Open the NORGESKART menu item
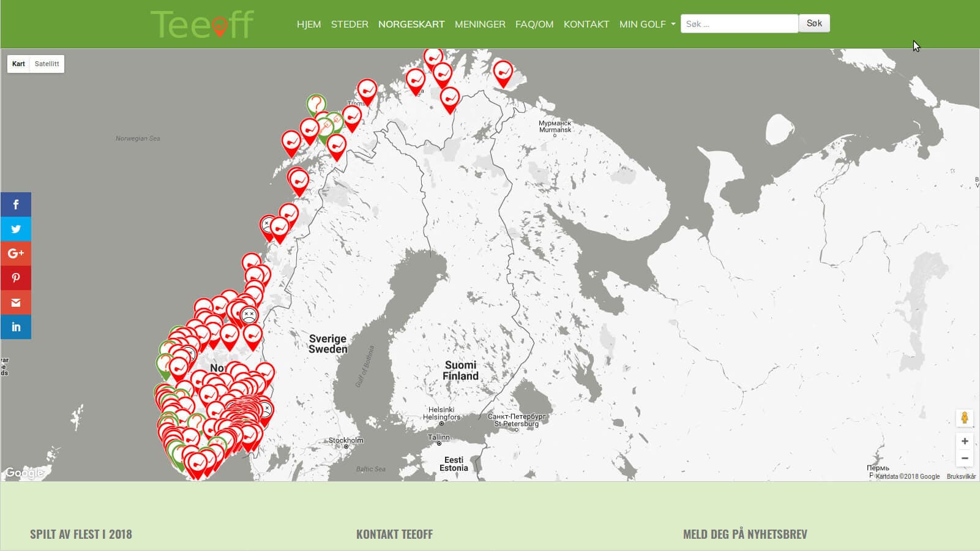Viewport: 980px width, 551px height. coord(411,24)
